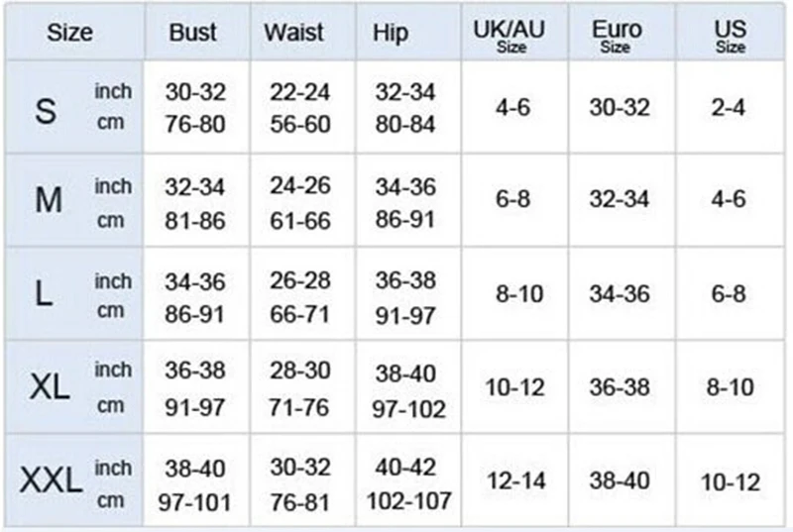The height and width of the screenshot is (532, 793).
Task: Click the S size row label
Action: click(x=46, y=111)
